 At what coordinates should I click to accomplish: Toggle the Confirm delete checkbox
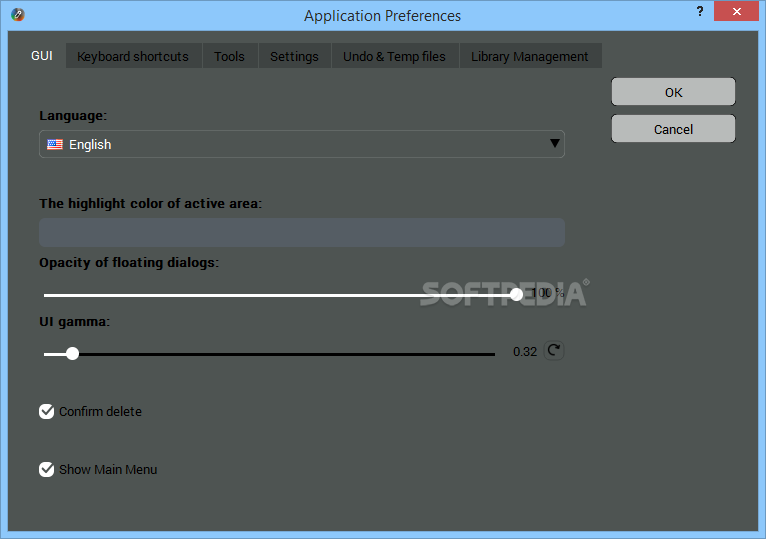click(x=46, y=411)
